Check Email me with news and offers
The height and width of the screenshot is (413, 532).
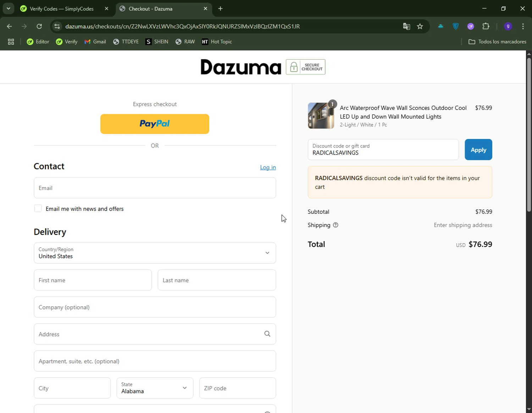[x=38, y=208]
